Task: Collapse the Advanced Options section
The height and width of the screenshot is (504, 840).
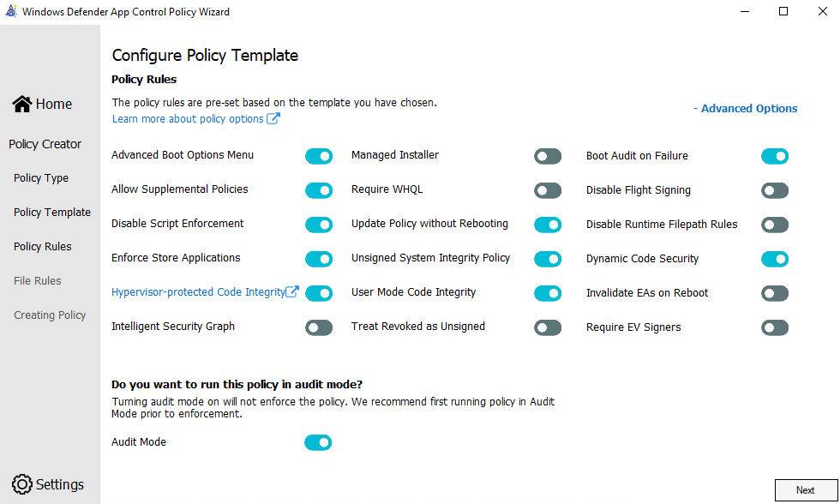Action: click(745, 108)
